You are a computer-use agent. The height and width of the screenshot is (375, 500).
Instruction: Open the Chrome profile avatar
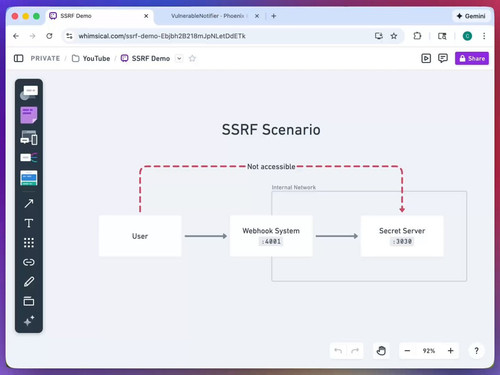click(x=467, y=36)
